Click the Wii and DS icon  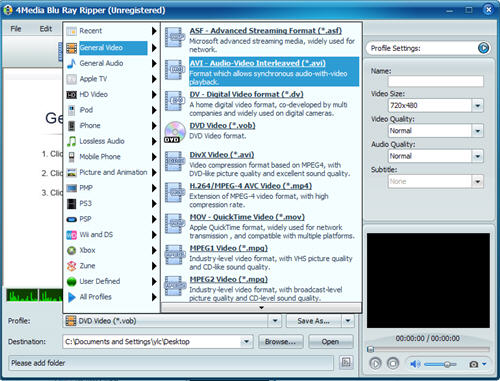pos(71,235)
